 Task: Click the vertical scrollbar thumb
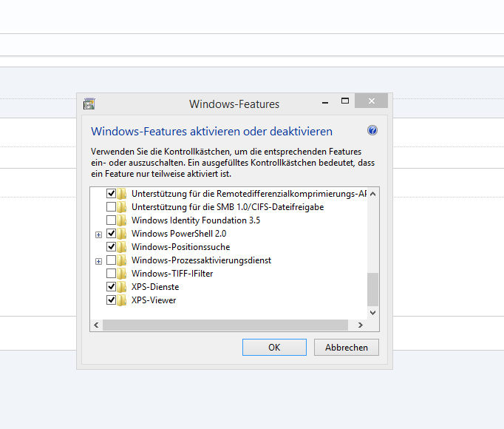pyautogui.click(x=373, y=290)
